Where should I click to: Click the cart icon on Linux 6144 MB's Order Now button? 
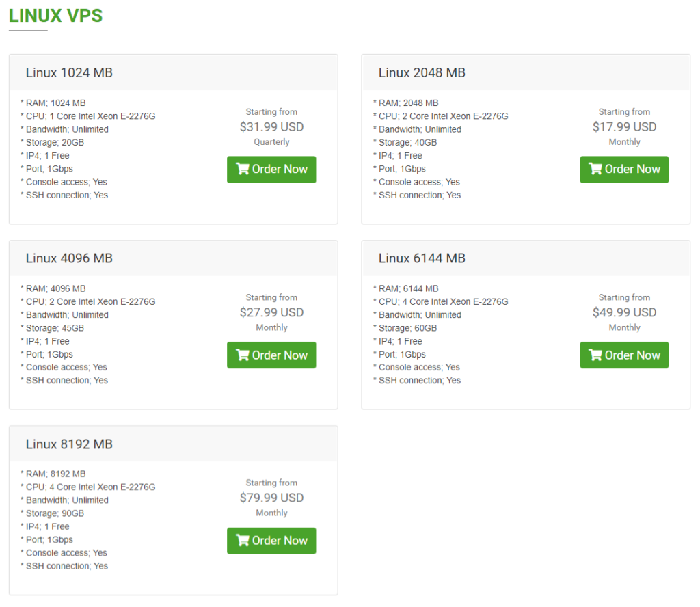pos(595,355)
